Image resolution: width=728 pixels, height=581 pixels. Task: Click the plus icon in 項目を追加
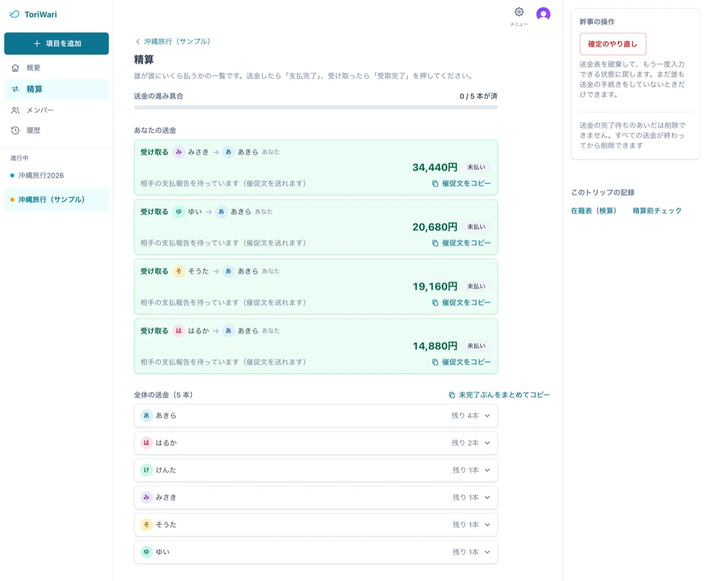[x=37, y=44]
